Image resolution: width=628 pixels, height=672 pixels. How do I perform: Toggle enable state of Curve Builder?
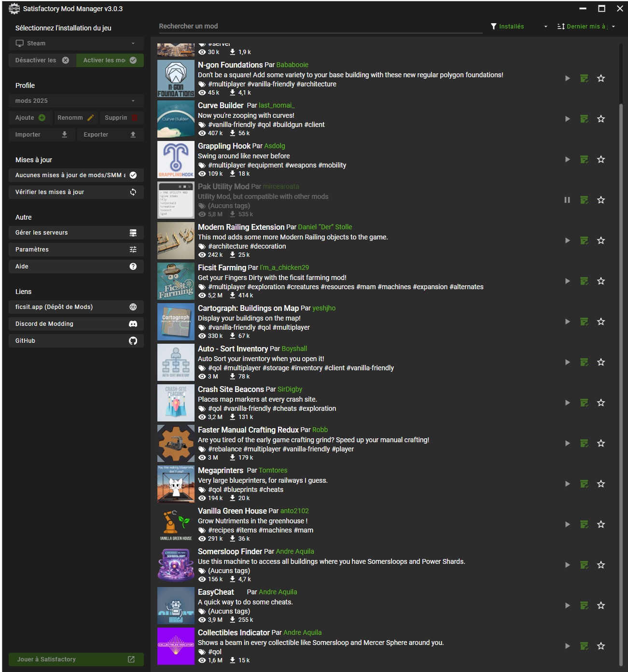tap(568, 119)
